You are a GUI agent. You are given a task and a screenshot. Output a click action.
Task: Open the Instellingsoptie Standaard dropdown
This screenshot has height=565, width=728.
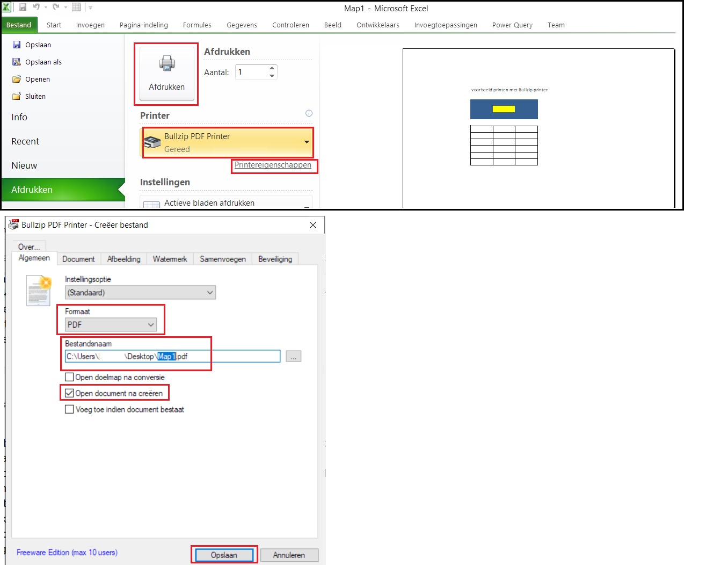pyautogui.click(x=210, y=293)
